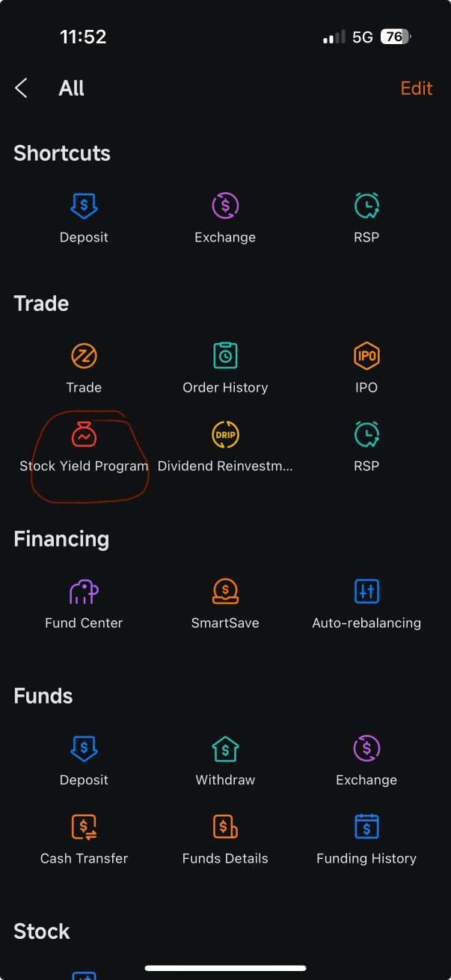Select RSP in the Trade section
The width and height of the screenshot is (451, 980).
pyautogui.click(x=366, y=434)
